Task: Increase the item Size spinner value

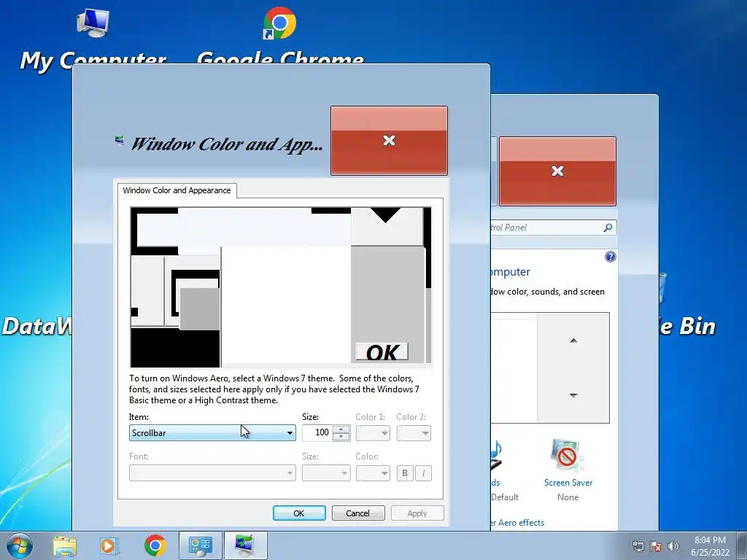Action: [341, 429]
